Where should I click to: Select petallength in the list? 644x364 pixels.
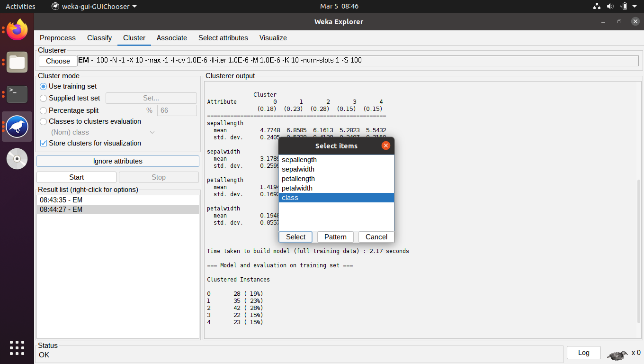(336, 179)
